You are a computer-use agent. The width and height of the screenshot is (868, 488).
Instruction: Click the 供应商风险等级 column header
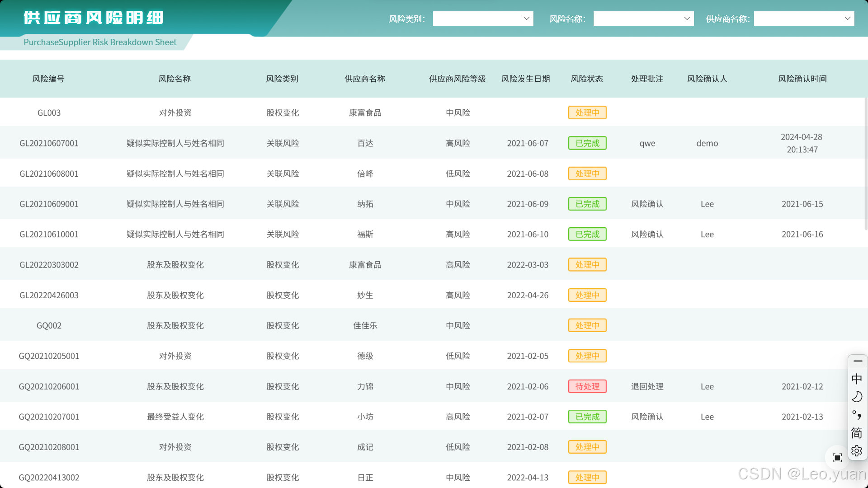click(x=458, y=79)
